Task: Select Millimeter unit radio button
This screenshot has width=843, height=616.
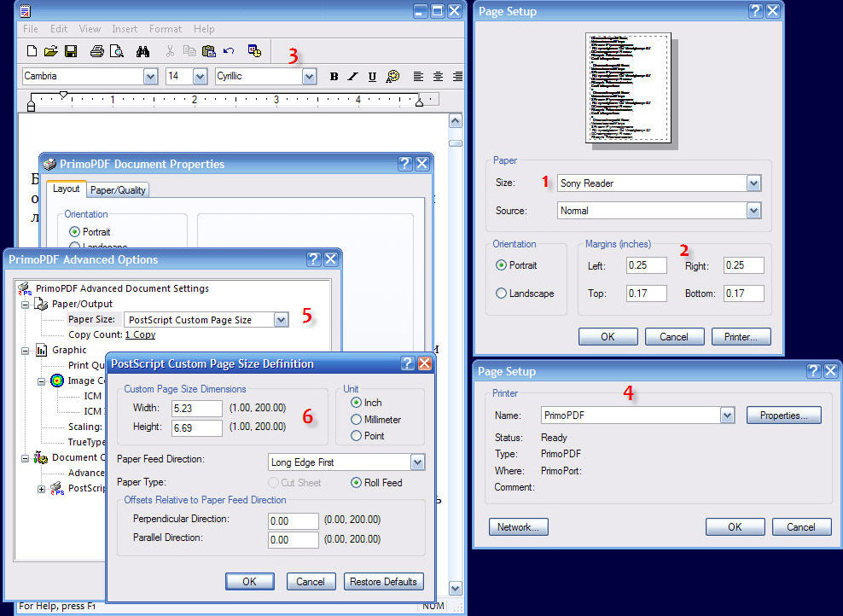Action: pyautogui.click(x=356, y=419)
